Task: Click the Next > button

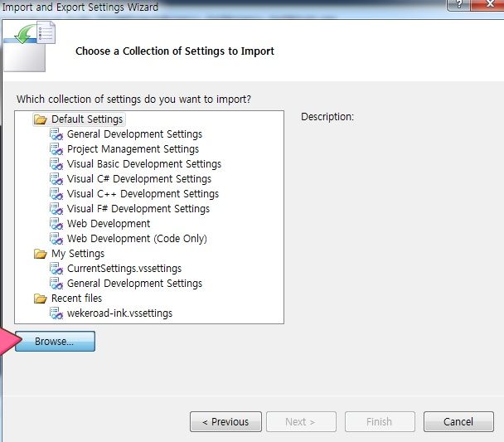Action: (x=301, y=422)
